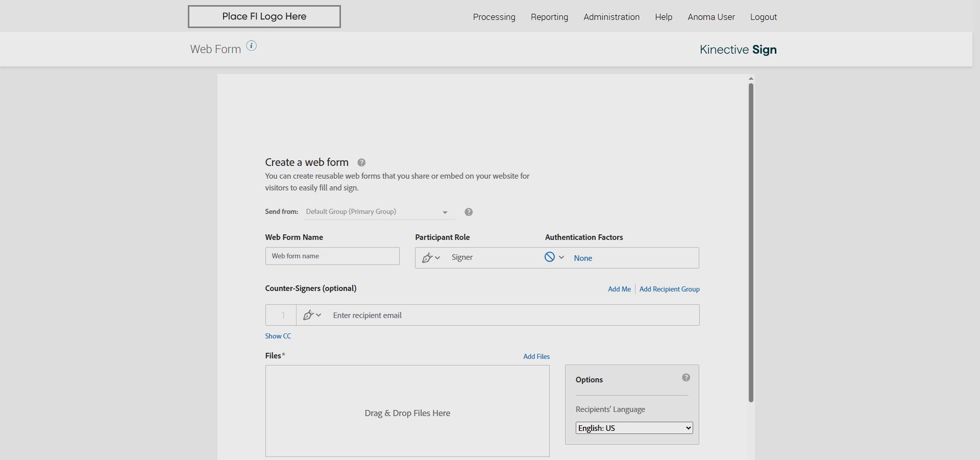Image resolution: width=980 pixels, height=460 pixels.
Task: Click the Web form name input field
Action: 332,256
